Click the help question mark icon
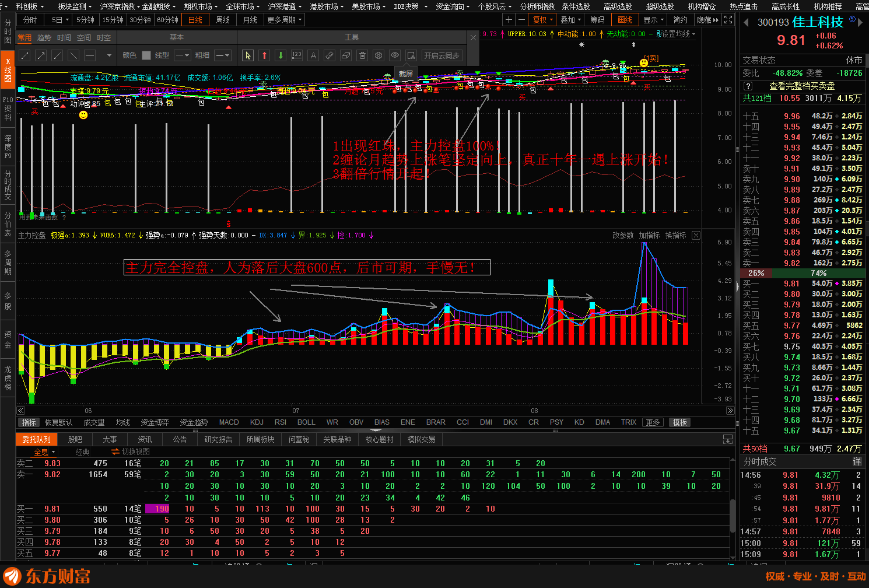This screenshot has height=588, width=869. [748, 86]
